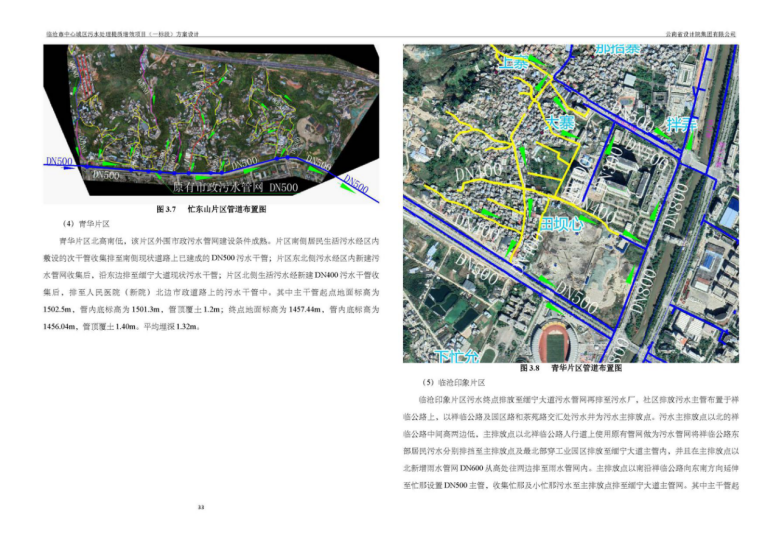779x551 pixels.
Task: Click text "平均埋深 1.32m"
Action: pyautogui.click(x=172, y=326)
